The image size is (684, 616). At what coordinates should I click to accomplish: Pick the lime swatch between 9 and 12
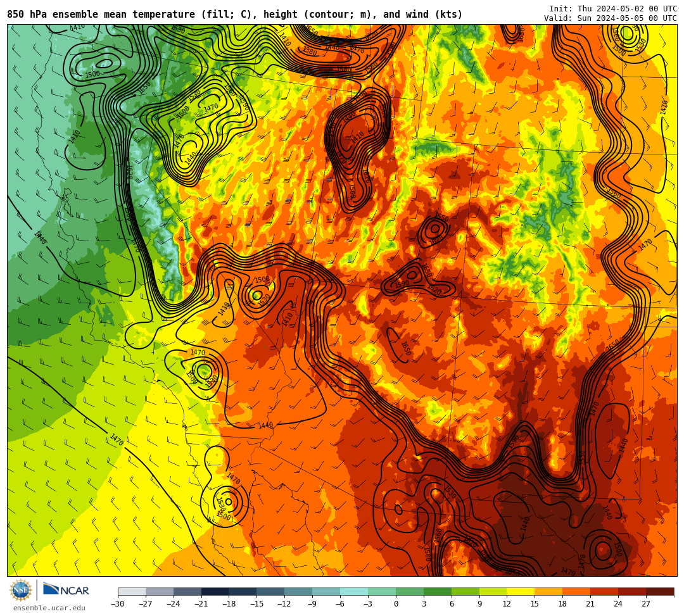(x=493, y=591)
